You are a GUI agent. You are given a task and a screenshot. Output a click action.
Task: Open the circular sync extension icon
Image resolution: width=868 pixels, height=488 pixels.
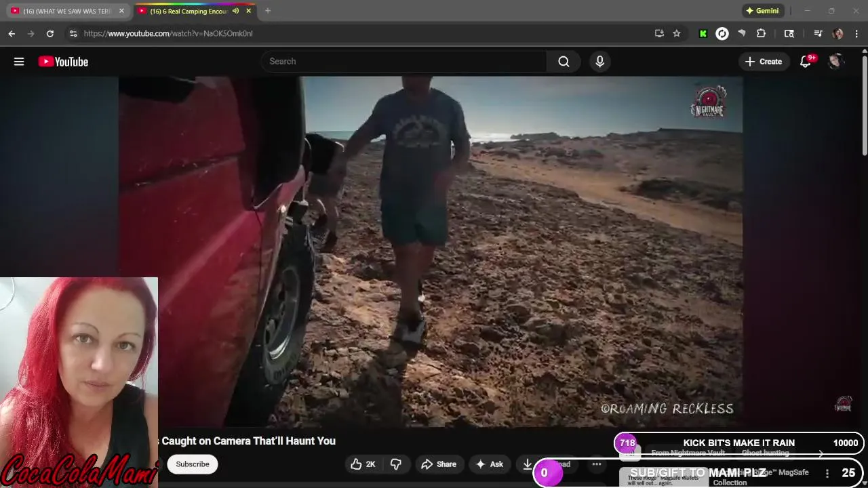pos(722,33)
